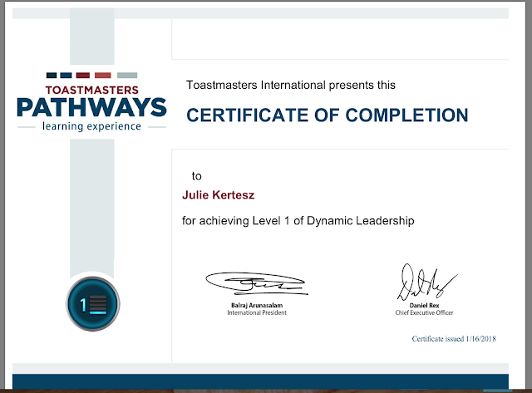Click the word 'to' above the name
This screenshot has height=393, width=532.
[196, 176]
